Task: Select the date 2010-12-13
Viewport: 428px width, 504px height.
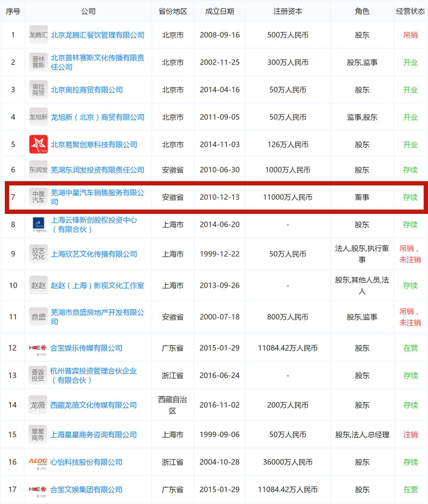Action: [x=219, y=197]
